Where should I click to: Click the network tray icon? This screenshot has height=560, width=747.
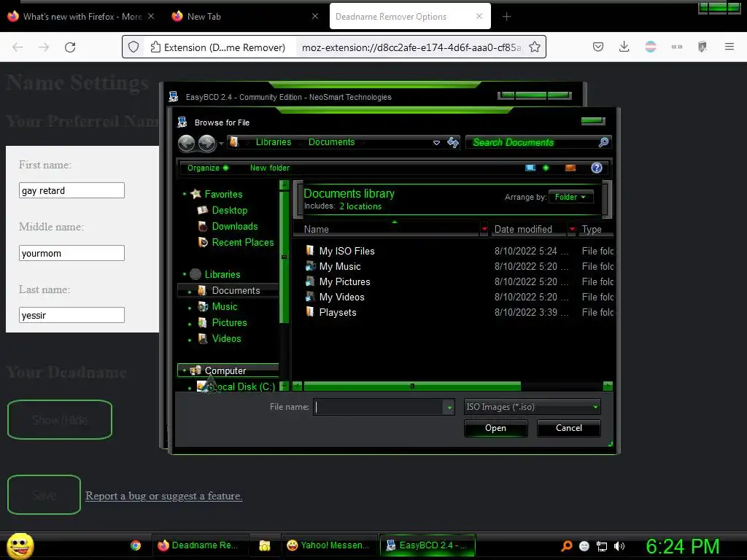tap(602, 546)
